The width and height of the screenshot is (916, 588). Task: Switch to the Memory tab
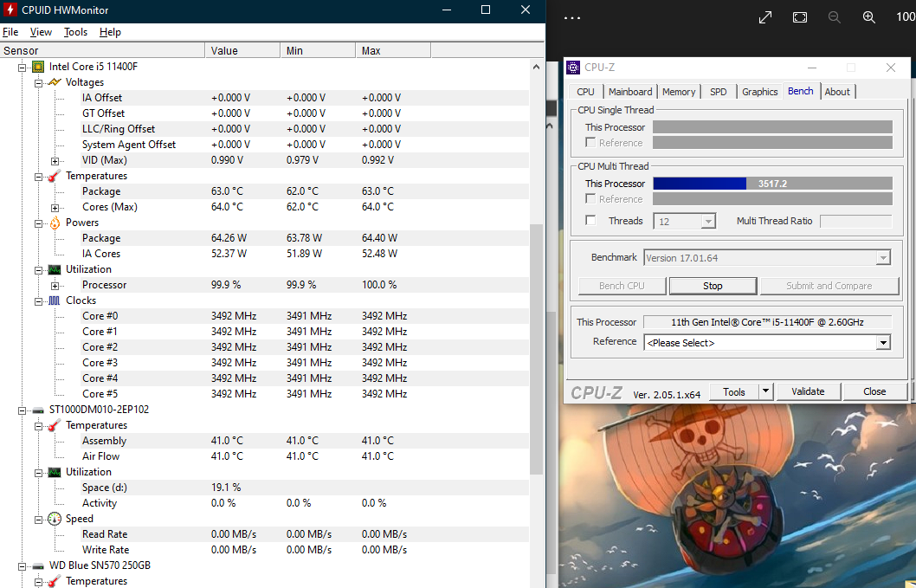[679, 92]
